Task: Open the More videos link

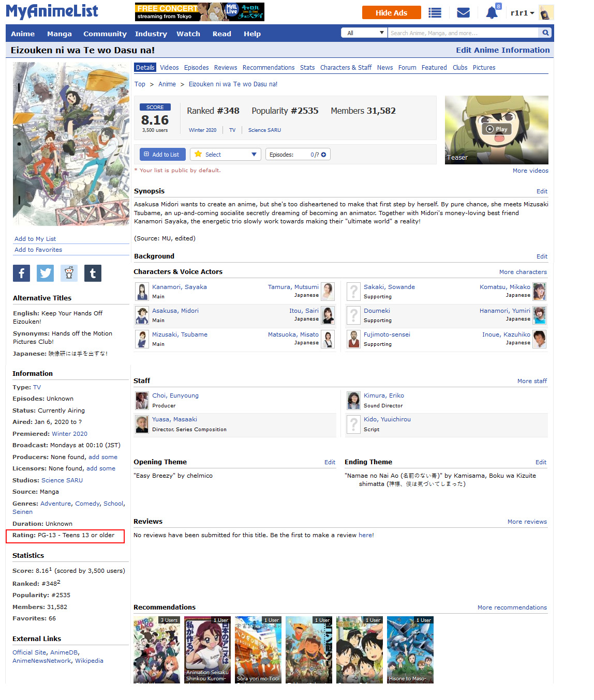Action: (x=530, y=171)
